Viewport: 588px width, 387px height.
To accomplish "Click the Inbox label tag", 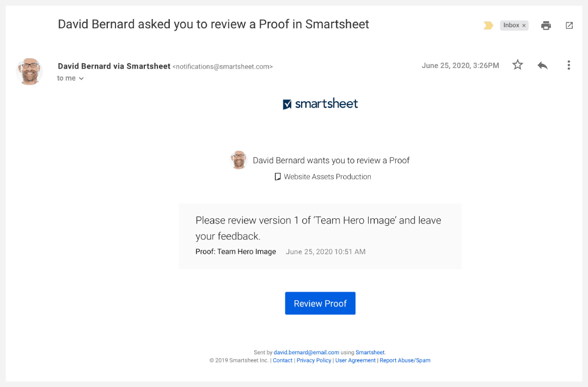I will coord(511,26).
